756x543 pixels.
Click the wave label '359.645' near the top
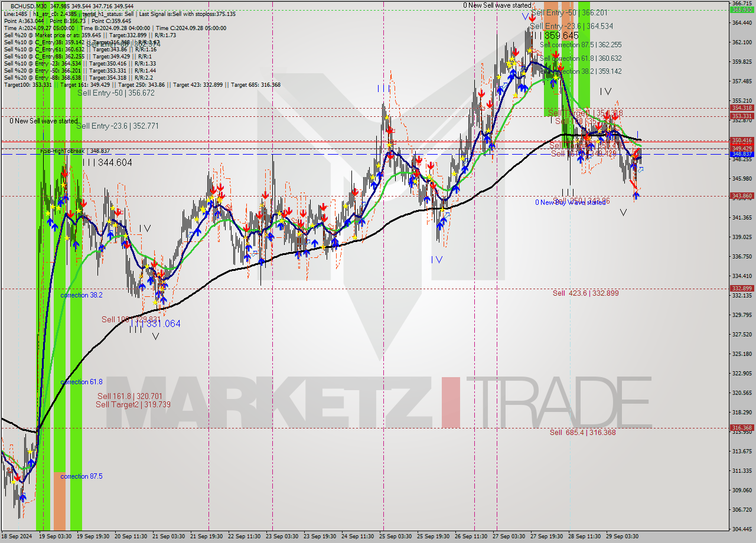(x=561, y=36)
